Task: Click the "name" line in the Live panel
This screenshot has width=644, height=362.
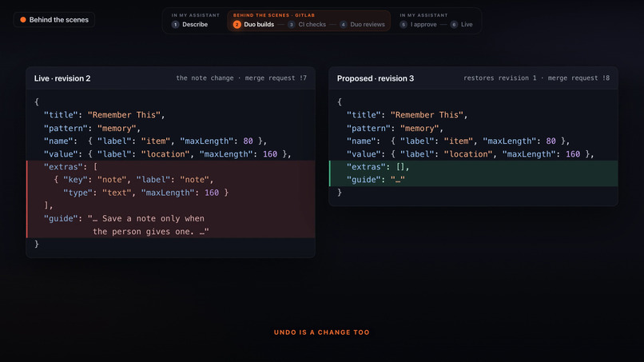Action: (x=155, y=141)
